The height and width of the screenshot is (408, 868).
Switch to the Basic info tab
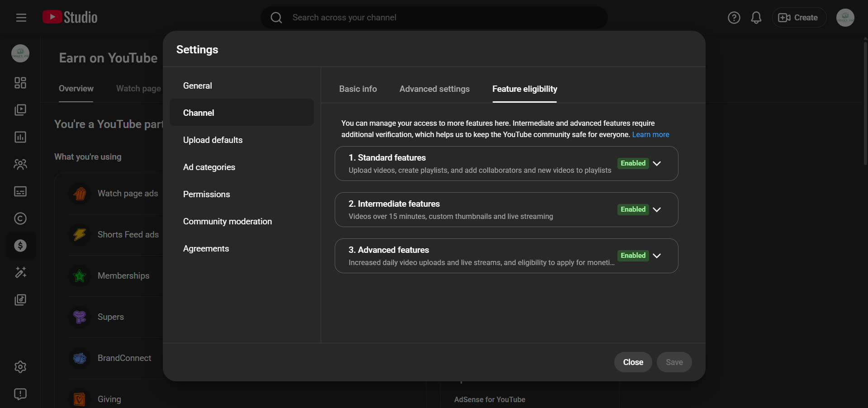(358, 89)
